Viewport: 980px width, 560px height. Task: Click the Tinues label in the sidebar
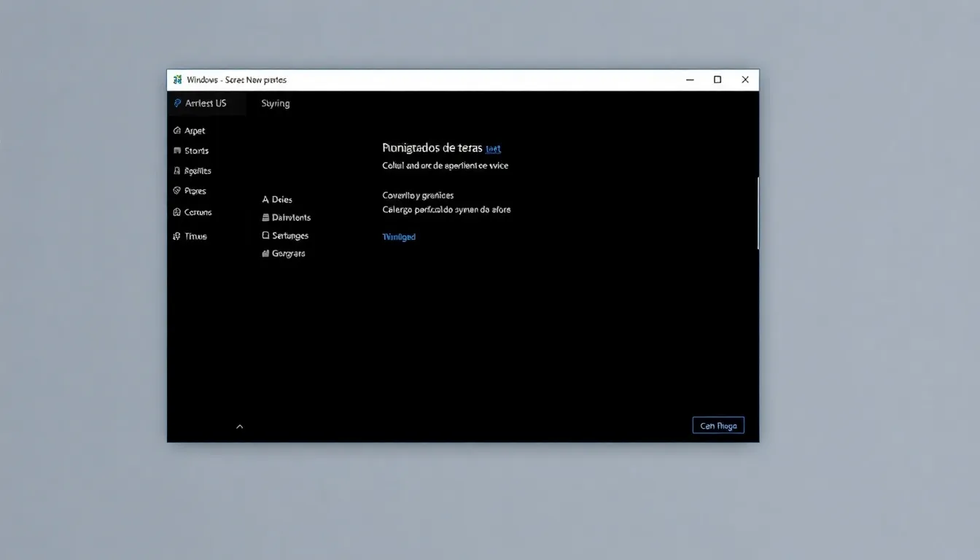(x=196, y=236)
